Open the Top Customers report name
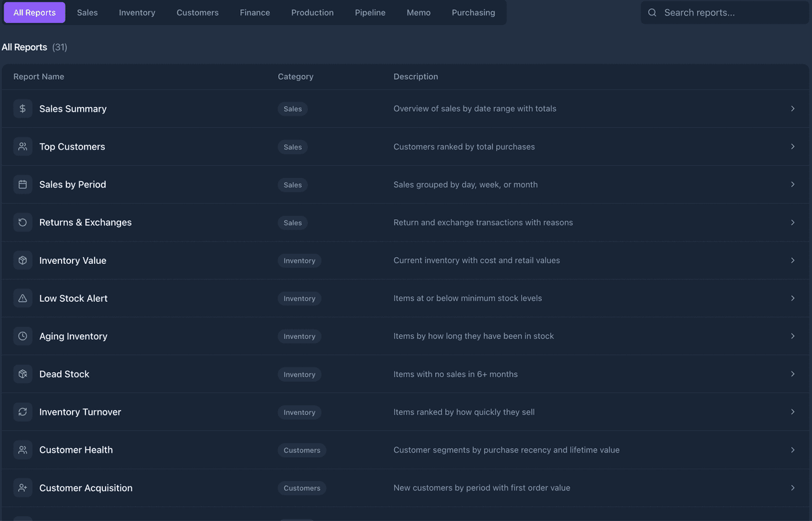The image size is (812, 521). 72,146
